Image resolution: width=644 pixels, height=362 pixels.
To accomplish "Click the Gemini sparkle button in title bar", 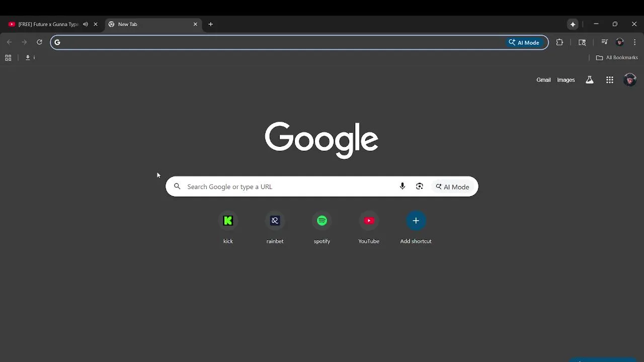I will [573, 24].
